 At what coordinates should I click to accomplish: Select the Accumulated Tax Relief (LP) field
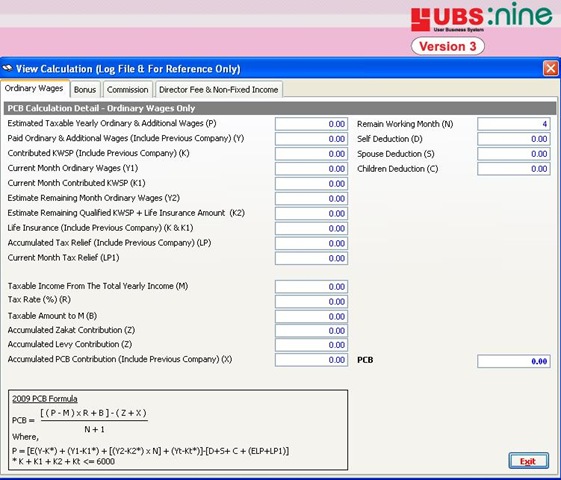tap(311, 244)
